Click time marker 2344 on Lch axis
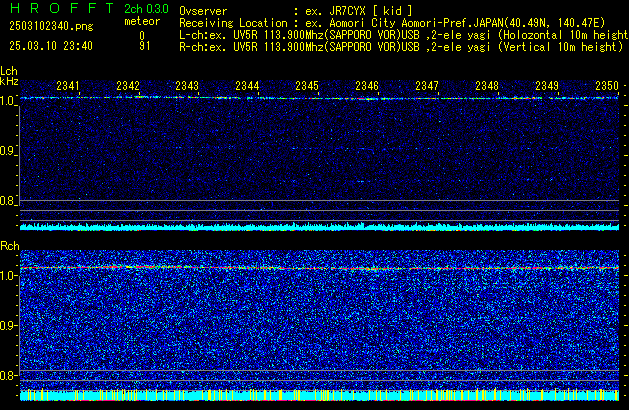This screenshot has height=410, width=629. [x=247, y=86]
